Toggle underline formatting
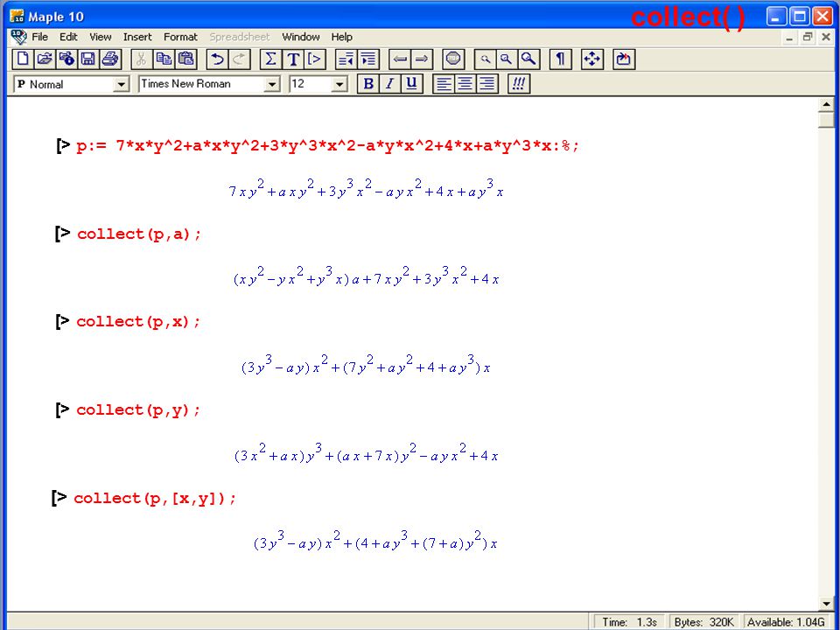840x630 pixels. [411, 84]
